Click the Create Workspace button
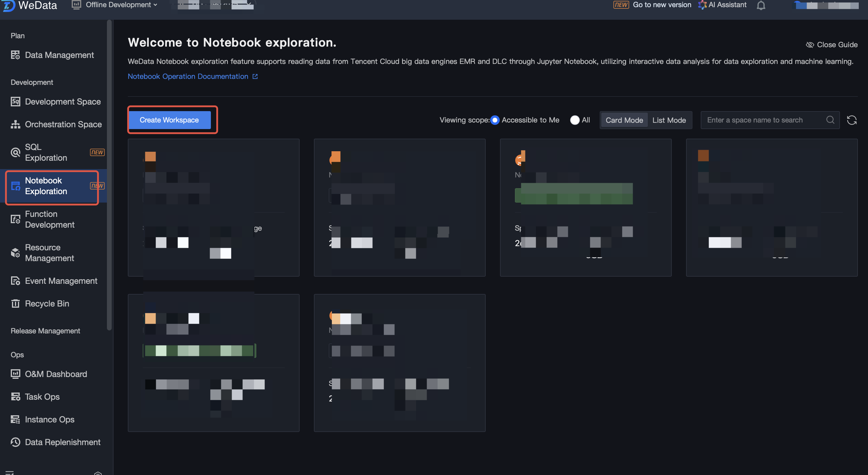Image resolution: width=868 pixels, height=475 pixels. coord(169,120)
